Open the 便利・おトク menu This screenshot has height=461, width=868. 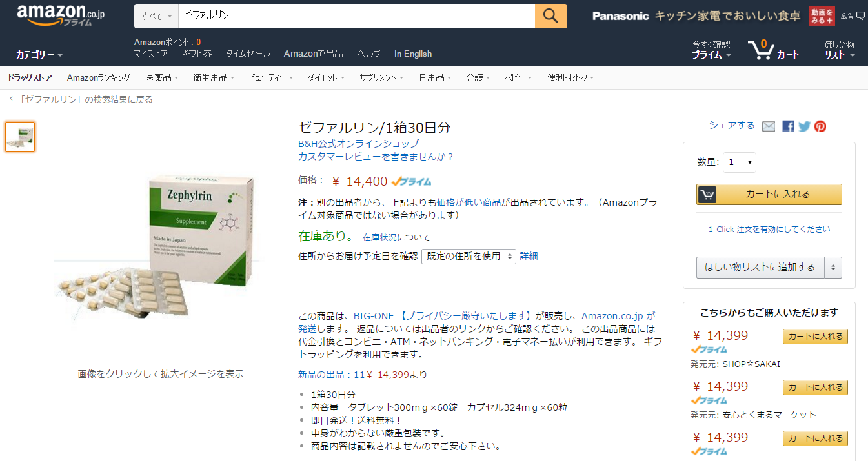tap(570, 77)
